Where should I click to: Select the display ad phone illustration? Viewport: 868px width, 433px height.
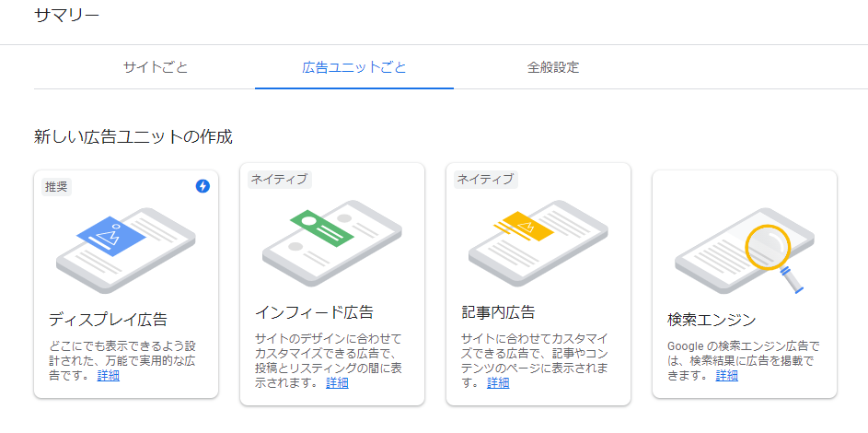pos(126,250)
